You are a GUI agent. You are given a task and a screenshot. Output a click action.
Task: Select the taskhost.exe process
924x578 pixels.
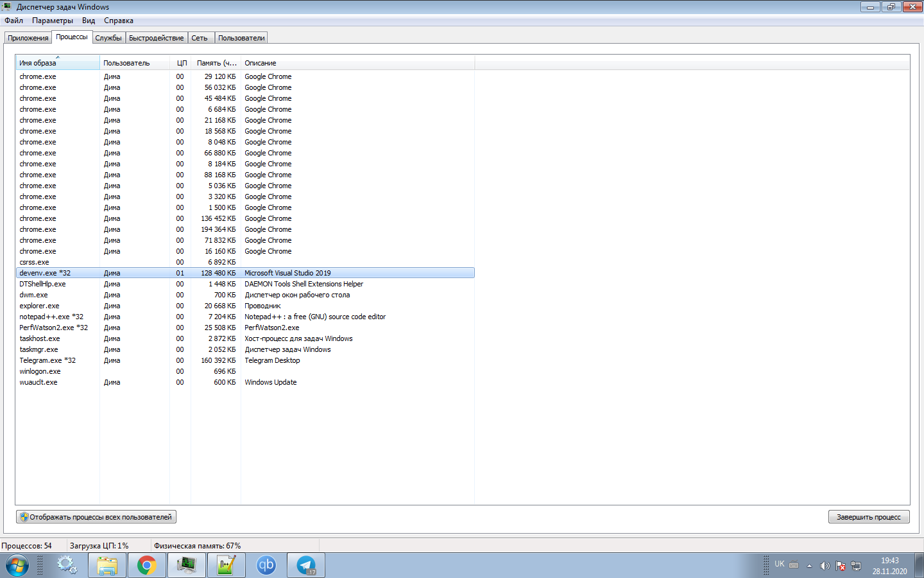[x=245, y=338]
